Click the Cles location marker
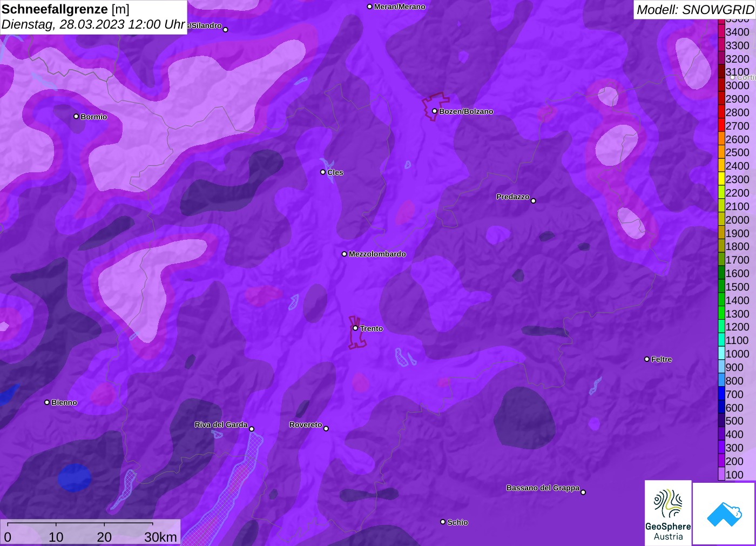Viewport: 756px width, 546px height. 323,172
